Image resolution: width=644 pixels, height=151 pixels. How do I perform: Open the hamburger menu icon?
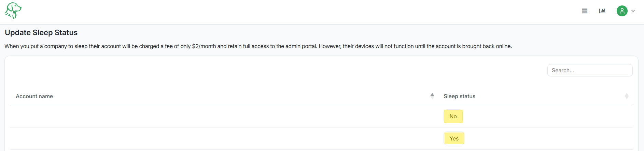pos(585,11)
